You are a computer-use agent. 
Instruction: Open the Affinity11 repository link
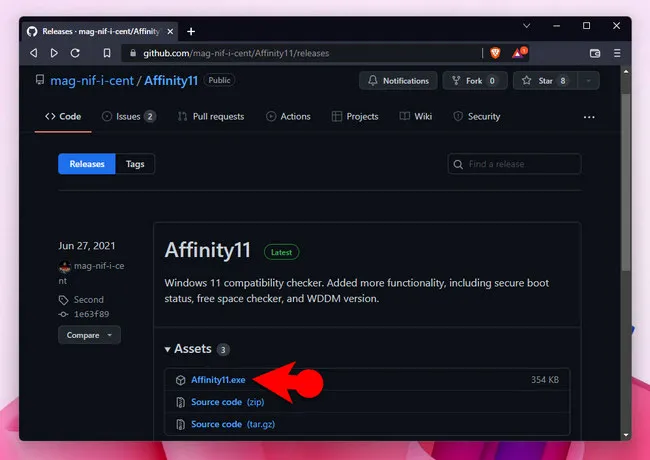tap(171, 80)
